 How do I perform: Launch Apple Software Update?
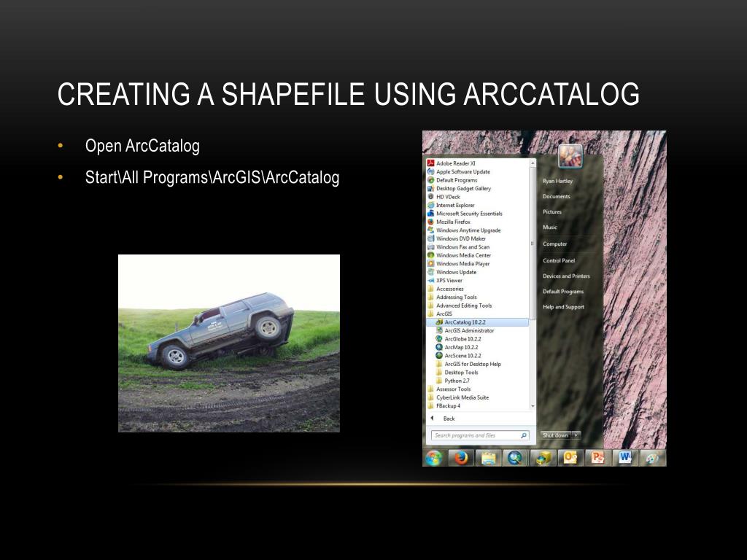point(459,172)
